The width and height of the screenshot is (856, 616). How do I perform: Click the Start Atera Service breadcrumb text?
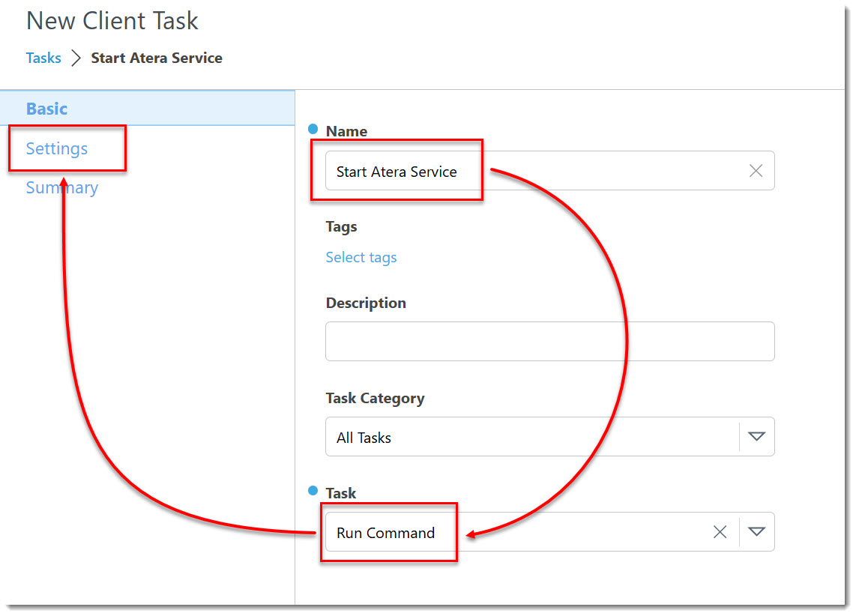click(x=157, y=58)
